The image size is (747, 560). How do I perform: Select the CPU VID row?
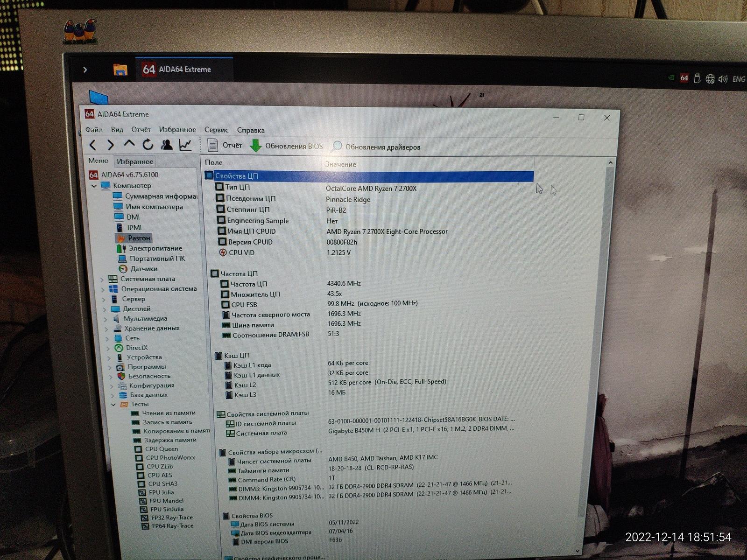pyautogui.click(x=285, y=252)
